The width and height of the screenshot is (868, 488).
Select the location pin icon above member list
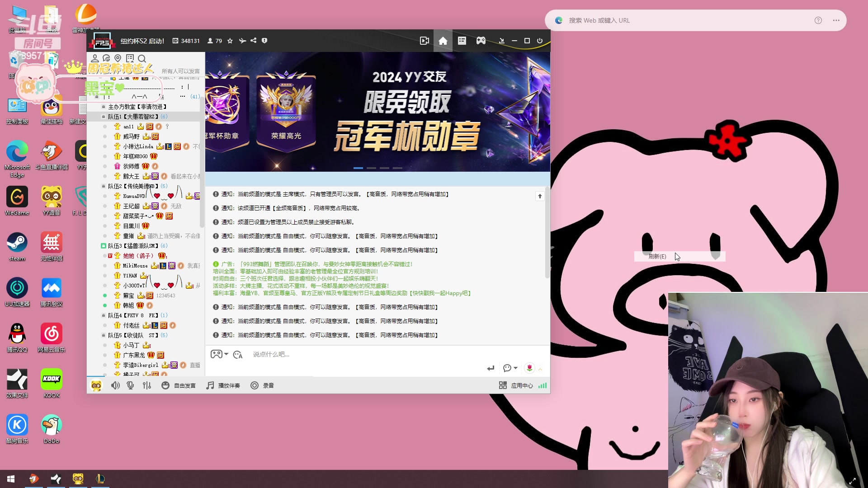[x=118, y=58]
